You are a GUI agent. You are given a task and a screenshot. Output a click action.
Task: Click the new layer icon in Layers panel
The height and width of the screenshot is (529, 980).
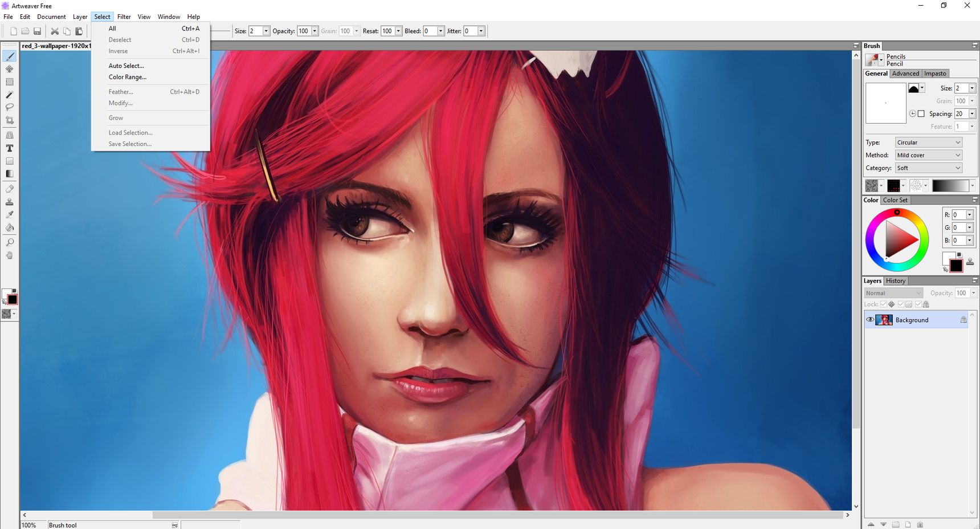coord(908,524)
